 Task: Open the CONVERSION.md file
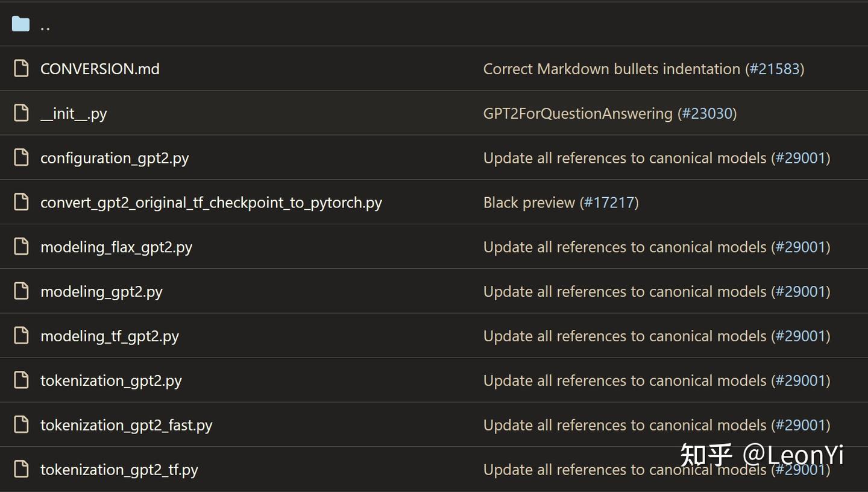pos(99,69)
